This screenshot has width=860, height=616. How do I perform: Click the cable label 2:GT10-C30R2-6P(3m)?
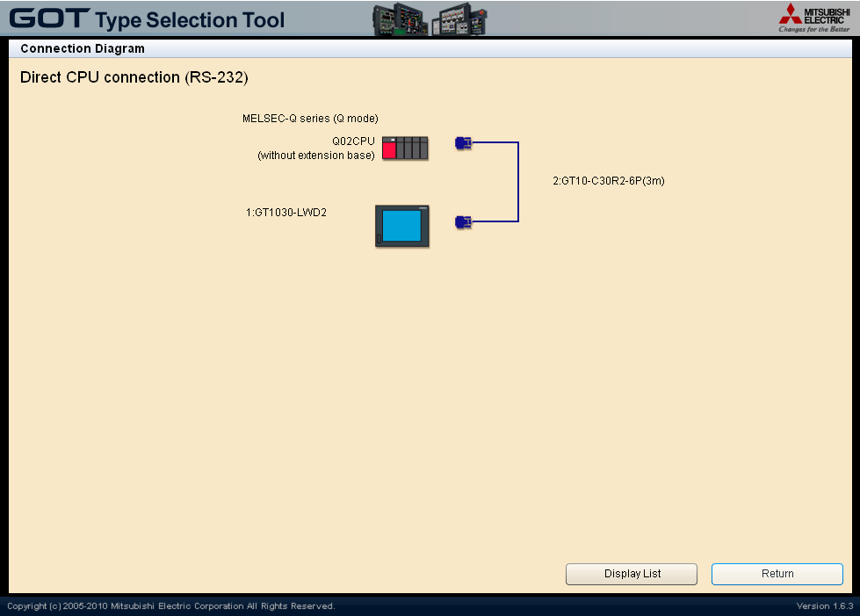point(608,181)
